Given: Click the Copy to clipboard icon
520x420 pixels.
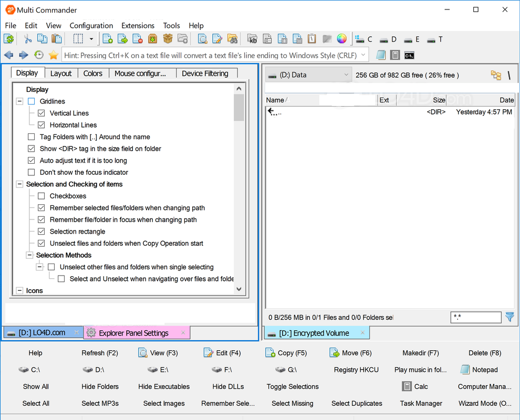Looking at the screenshot, I should point(42,39).
